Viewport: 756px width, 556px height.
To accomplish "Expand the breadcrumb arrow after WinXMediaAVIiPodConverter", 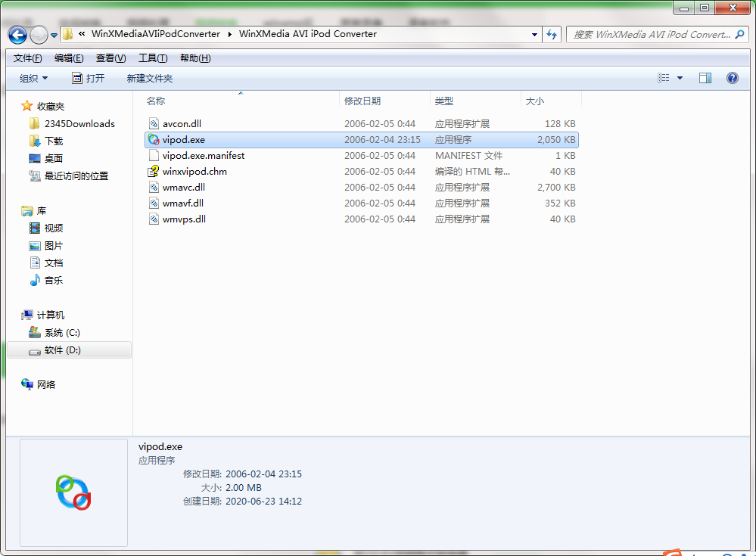I will 229,34.
